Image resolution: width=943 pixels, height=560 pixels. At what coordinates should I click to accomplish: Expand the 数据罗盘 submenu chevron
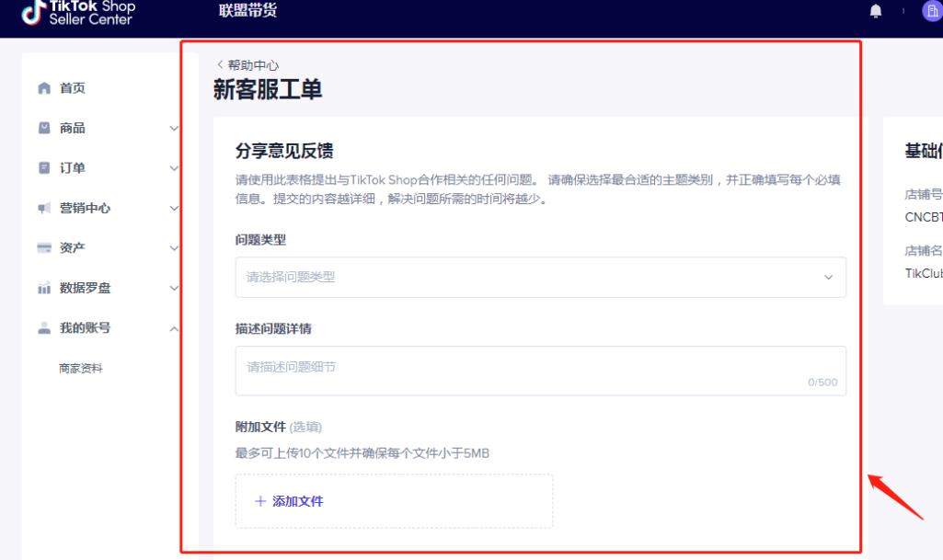(x=174, y=289)
